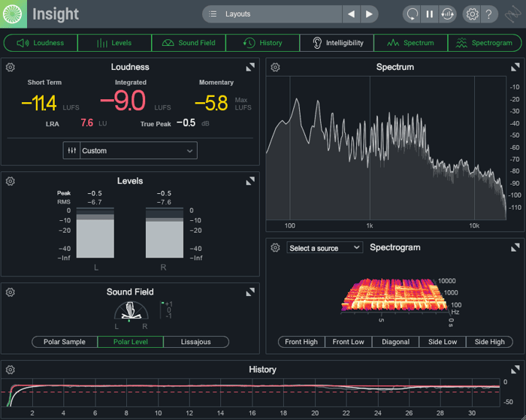
Task: Click the polar level vectorscope display
Action: tap(131, 310)
